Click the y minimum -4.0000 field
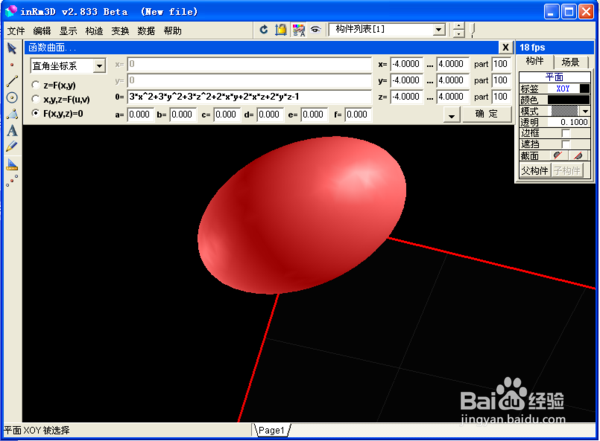Viewport: 600px width, 441px height. point(406,80)
